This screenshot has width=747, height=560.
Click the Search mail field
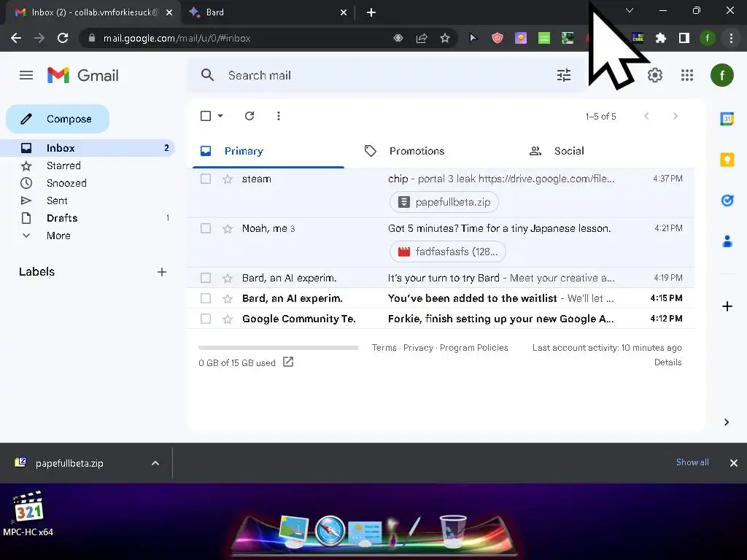386,75
